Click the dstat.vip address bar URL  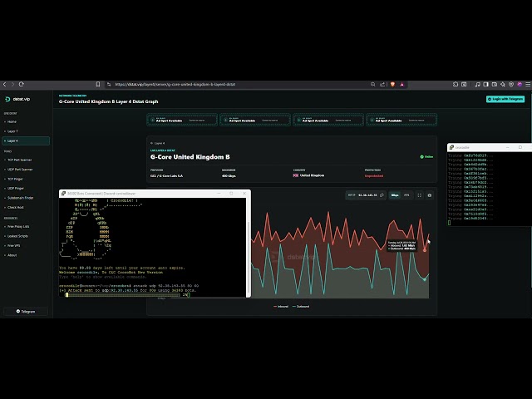[175, 84]
